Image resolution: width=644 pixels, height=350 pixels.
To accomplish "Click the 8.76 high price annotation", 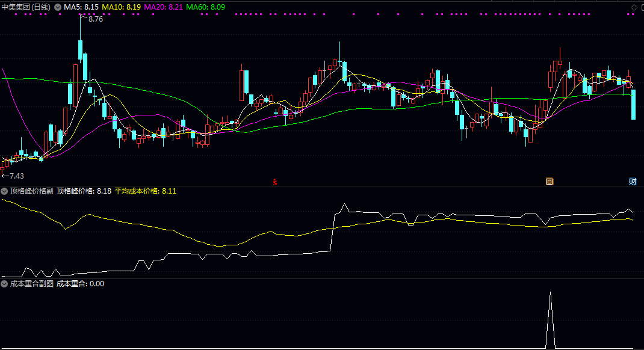I will click(x=95, y=19).
